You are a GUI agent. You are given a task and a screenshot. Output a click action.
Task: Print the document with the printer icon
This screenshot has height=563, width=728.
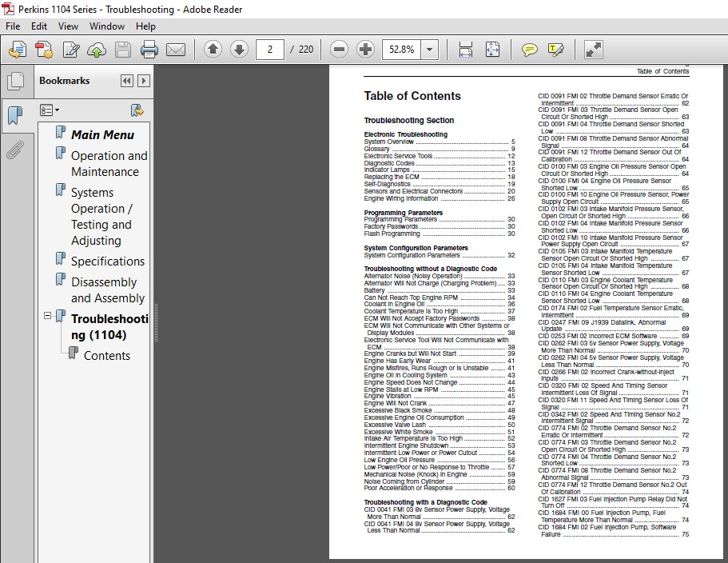coord(149,50)
